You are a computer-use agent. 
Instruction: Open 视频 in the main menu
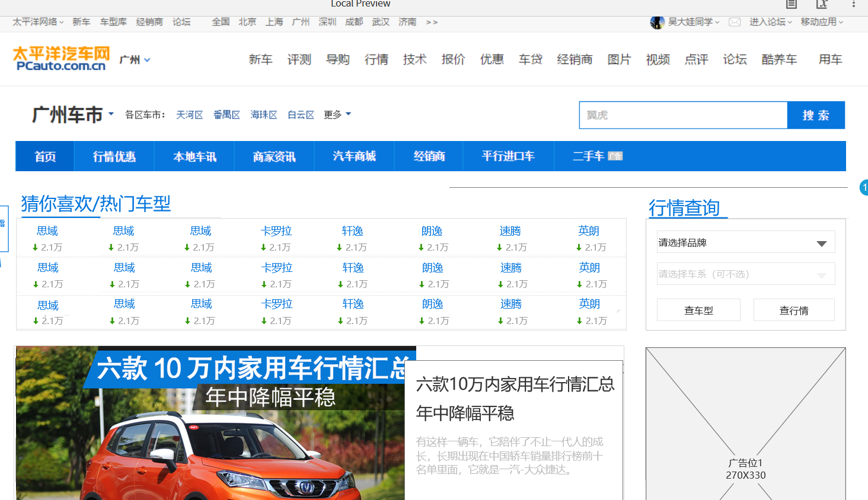pos(658,59)
